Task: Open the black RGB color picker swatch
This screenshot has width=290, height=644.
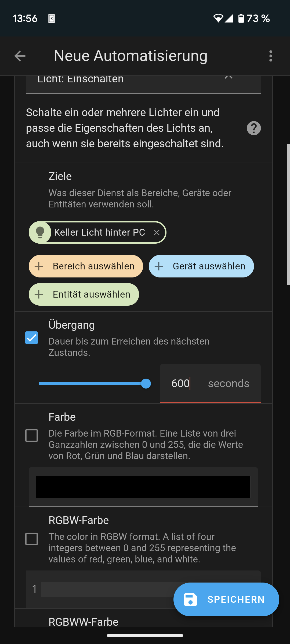Action: point(143,487)
